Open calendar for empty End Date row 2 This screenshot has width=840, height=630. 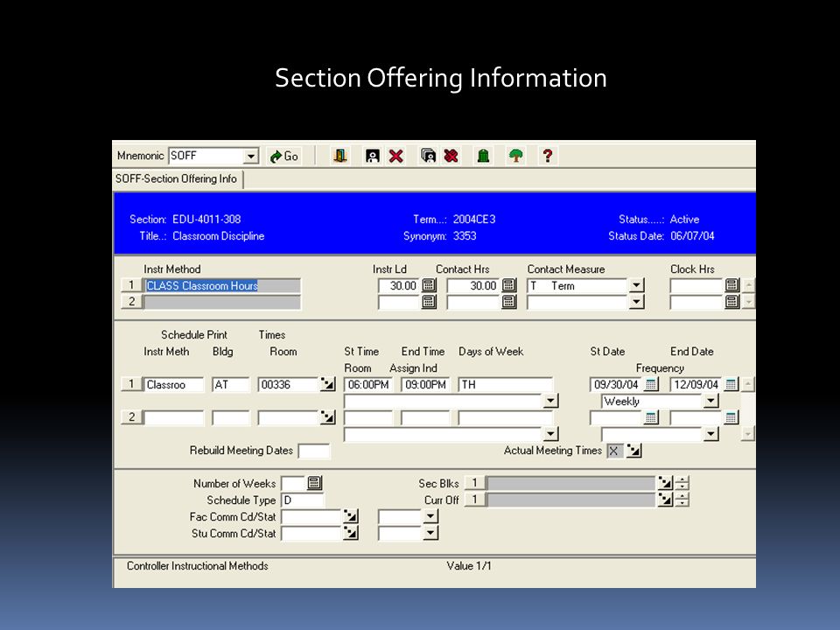coord(731,417)
